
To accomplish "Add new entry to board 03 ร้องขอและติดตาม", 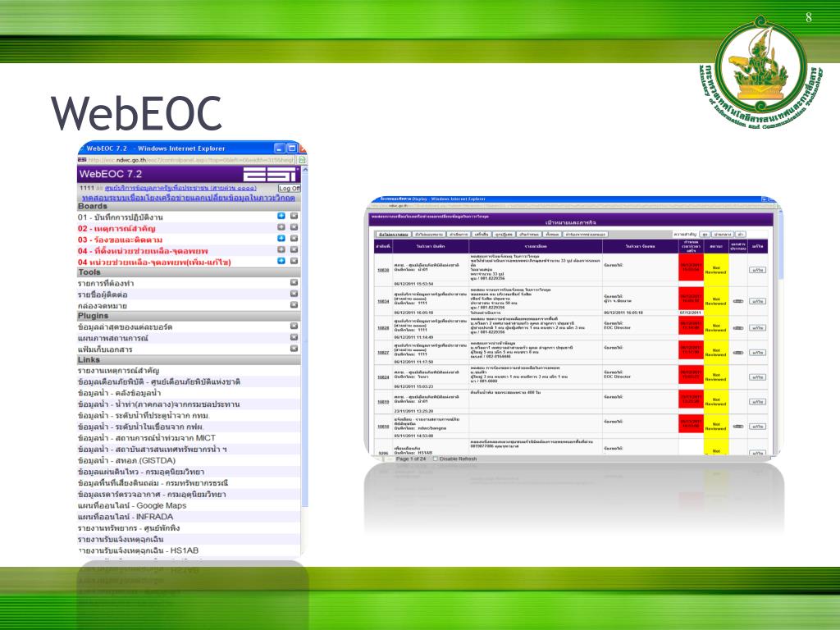I will click(x=281, y=239).
